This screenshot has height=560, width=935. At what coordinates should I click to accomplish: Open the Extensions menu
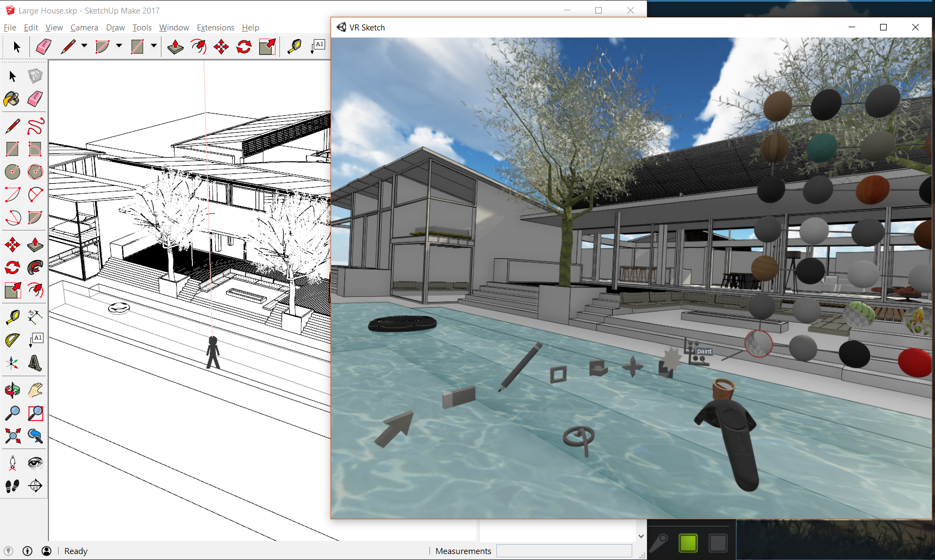coord(215,27)
